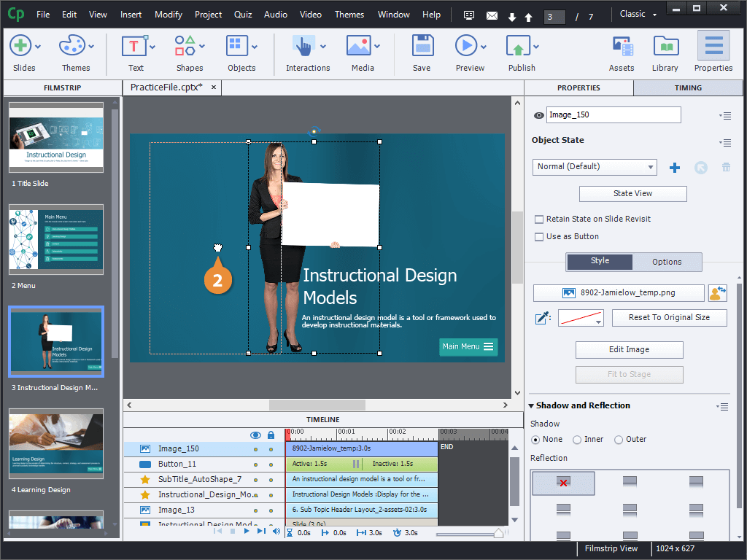The width and height of the screenshot is (747, 560).
Task: Click the State View button
Action: [632, 193]
